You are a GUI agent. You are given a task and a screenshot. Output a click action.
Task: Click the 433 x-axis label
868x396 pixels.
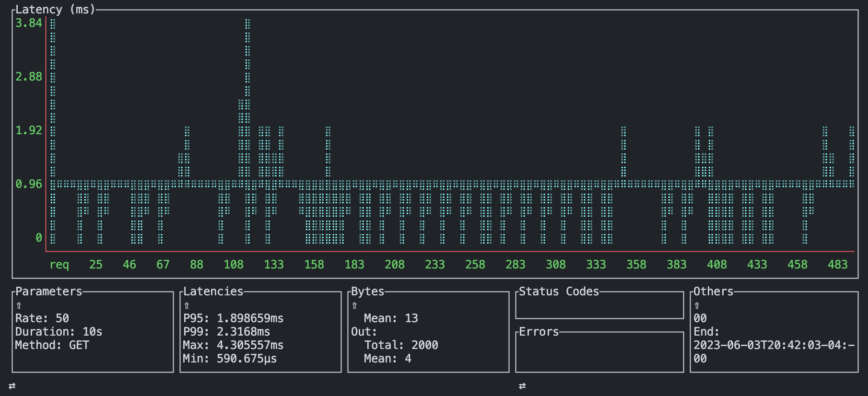757,265
